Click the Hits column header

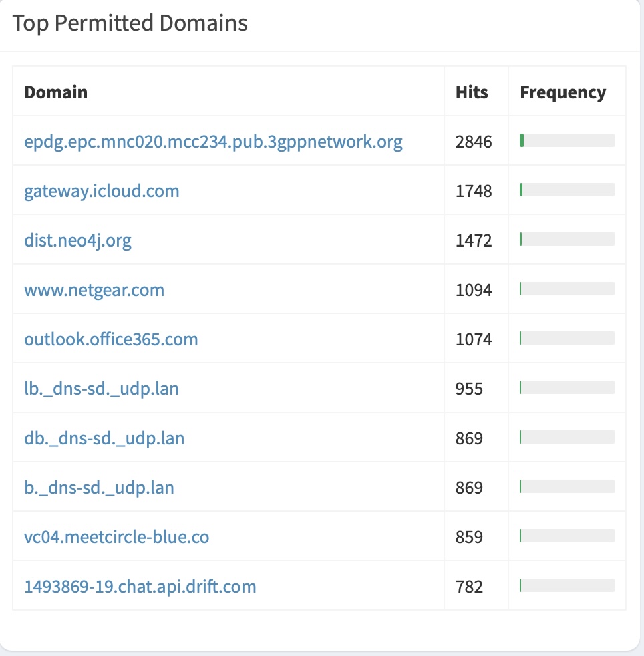[472, 92]
